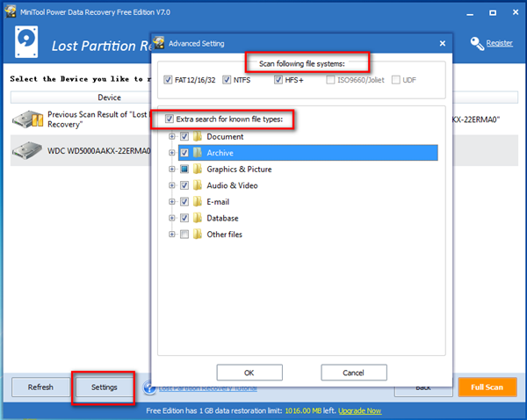Follow the Upgrade Now link

[x=359, y=410]
